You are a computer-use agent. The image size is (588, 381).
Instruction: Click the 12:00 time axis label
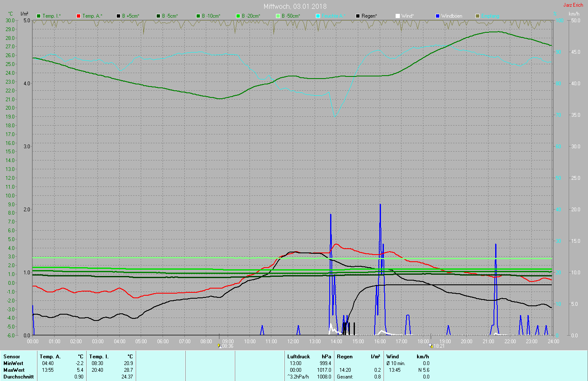point(293,342)
